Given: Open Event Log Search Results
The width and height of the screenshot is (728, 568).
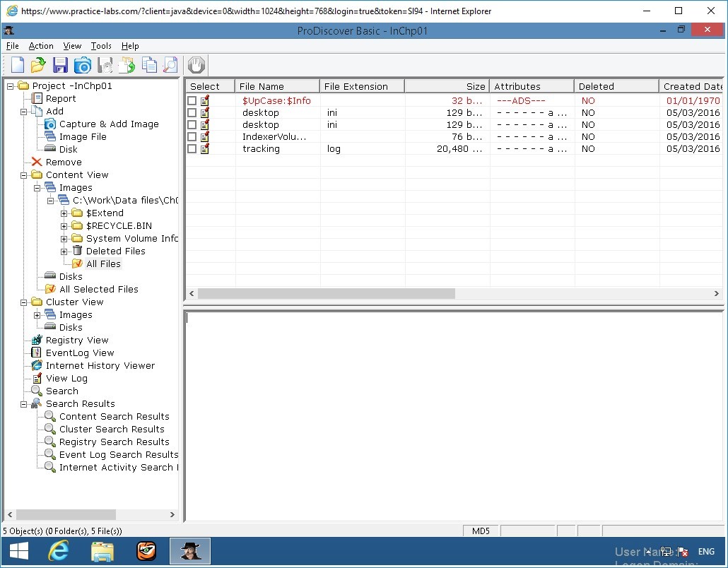Looking at the screenshot, I should point(119,454).
